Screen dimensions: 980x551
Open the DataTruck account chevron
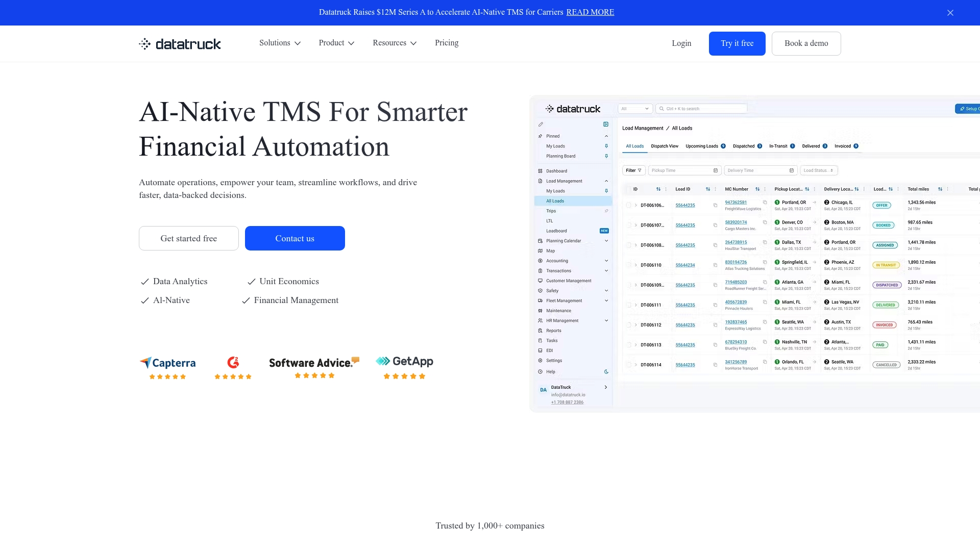(606, 387)
